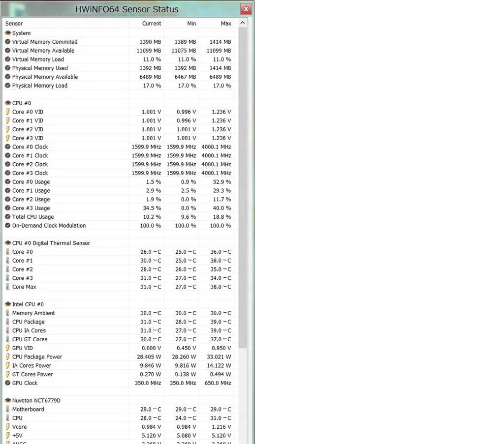Select the On-Demand Clock Modulation row
The width and height of the screenshot is (504, 444).
pyautogui.click(x=49, y=226)
